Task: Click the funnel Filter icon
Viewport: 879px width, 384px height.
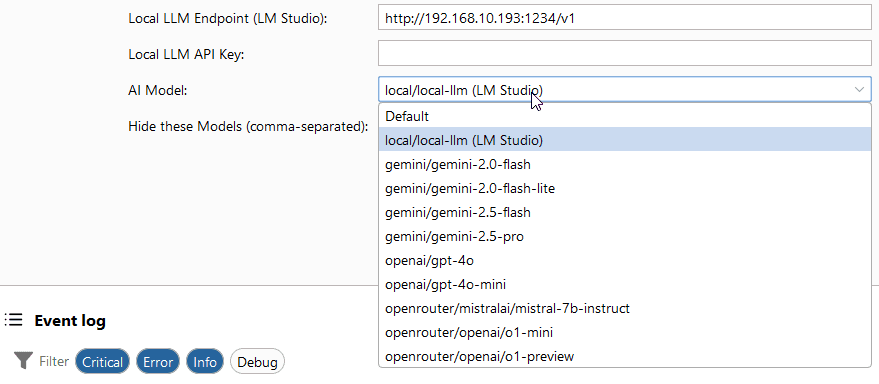Action: click(24, 361)
